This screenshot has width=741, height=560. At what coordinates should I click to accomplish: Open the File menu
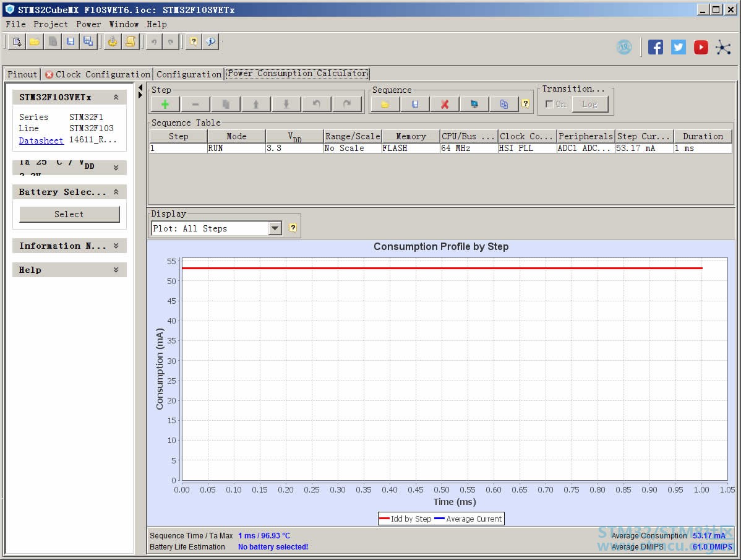pos(15,24)
